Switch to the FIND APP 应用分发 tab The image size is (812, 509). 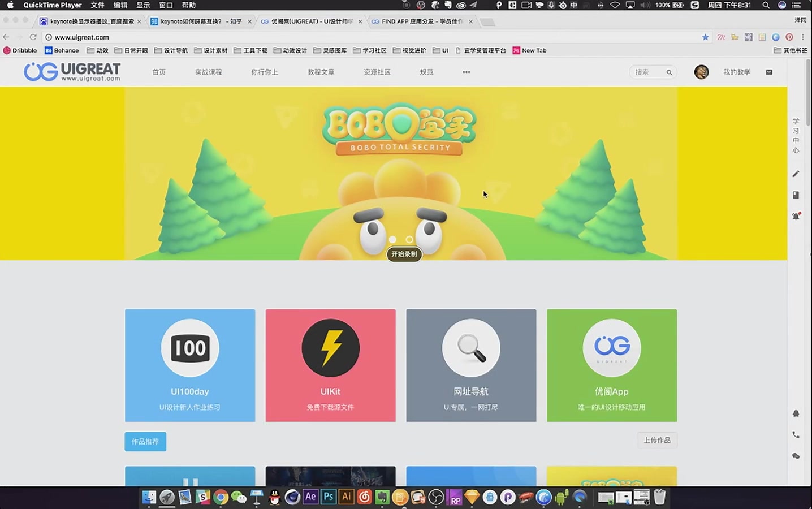pyautogui.click(x=422, y=21)
